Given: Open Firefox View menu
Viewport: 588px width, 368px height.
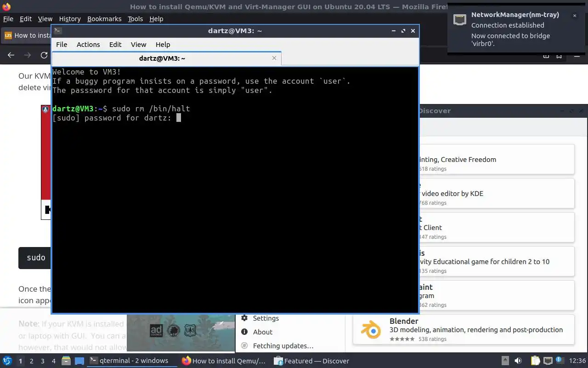Looking at the screenshot, I should click(45, 19).
